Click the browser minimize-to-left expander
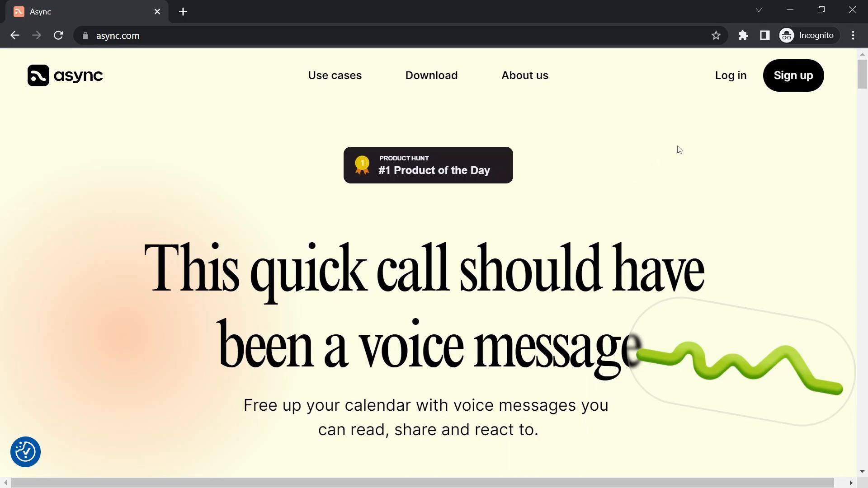This screenshot has height=488, width=868. click(x=759, y=9)
